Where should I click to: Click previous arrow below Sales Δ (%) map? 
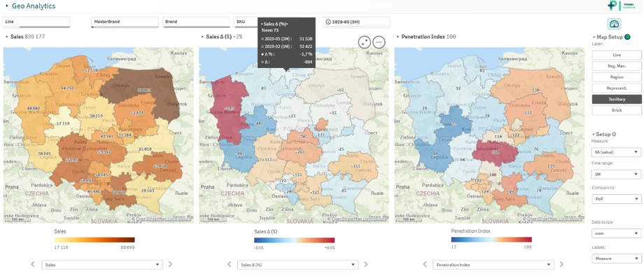pyautogui.click(x=229, y=264)
